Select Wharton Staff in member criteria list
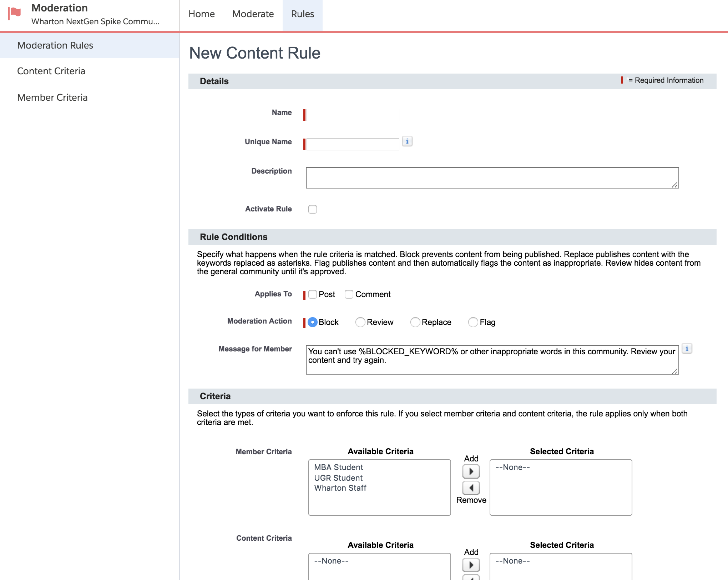 (x=340, y=488)
